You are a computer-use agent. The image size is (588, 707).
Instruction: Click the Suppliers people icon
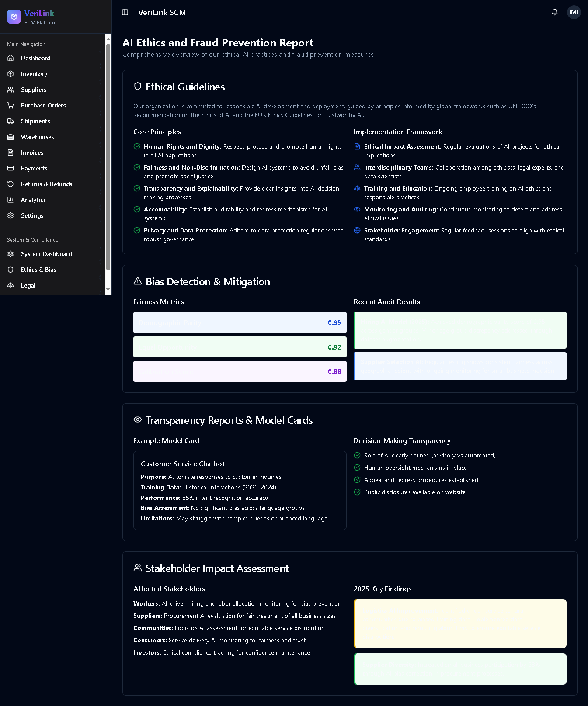click(10, 90)
